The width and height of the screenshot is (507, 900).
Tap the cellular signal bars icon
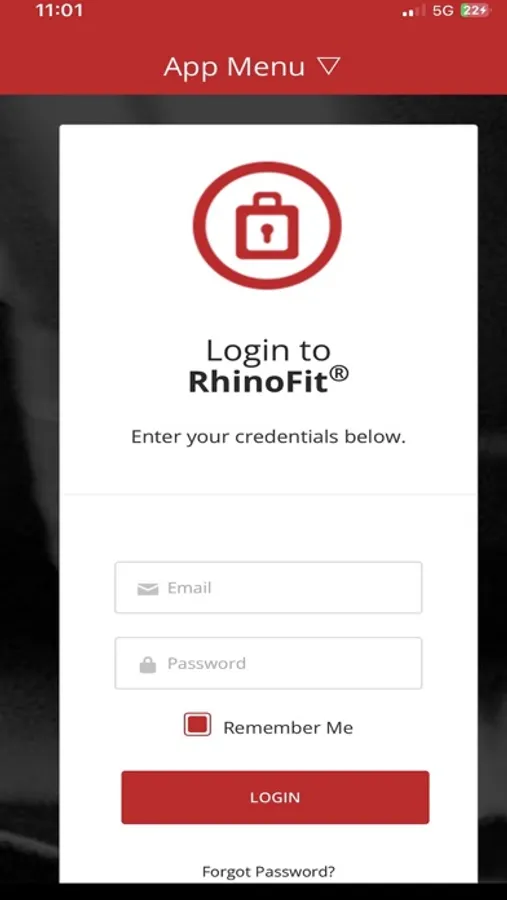[413, 11]
